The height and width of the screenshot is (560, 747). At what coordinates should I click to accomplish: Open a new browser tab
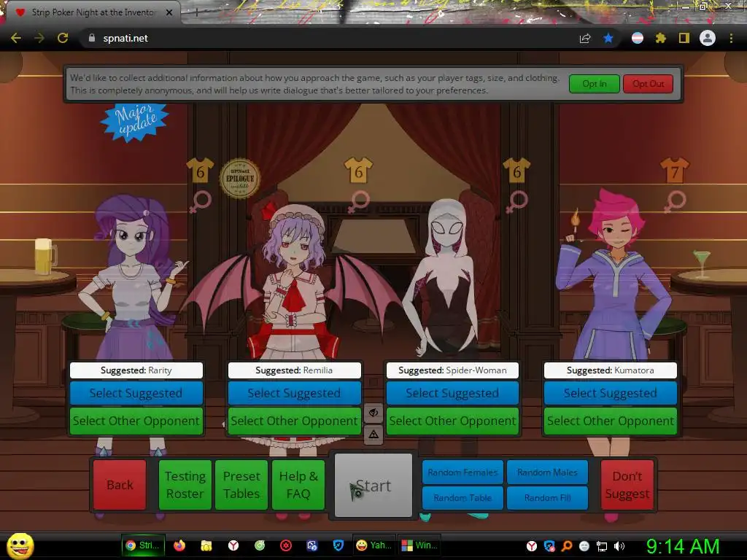[x=196, y=12]
